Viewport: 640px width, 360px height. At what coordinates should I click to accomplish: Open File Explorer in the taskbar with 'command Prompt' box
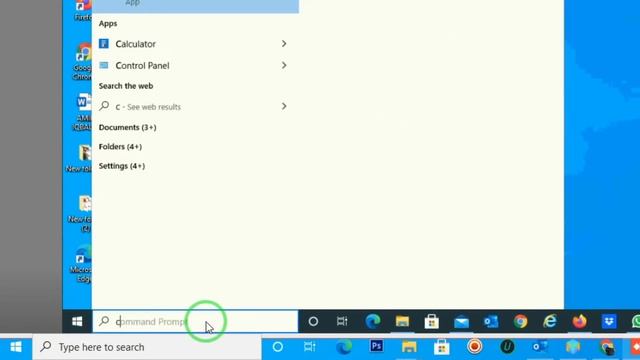[402, 322]
